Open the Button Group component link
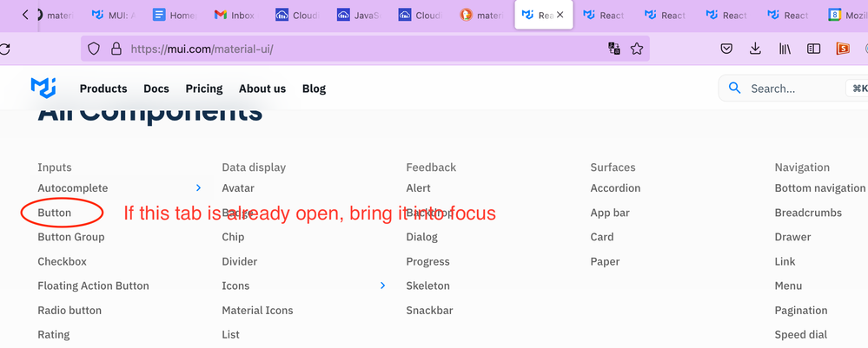868x348 pixels. [71, 237]
